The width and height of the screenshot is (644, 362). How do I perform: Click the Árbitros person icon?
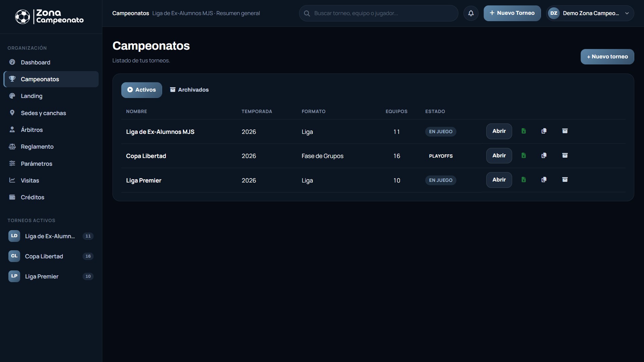click(x=12, y=130)
